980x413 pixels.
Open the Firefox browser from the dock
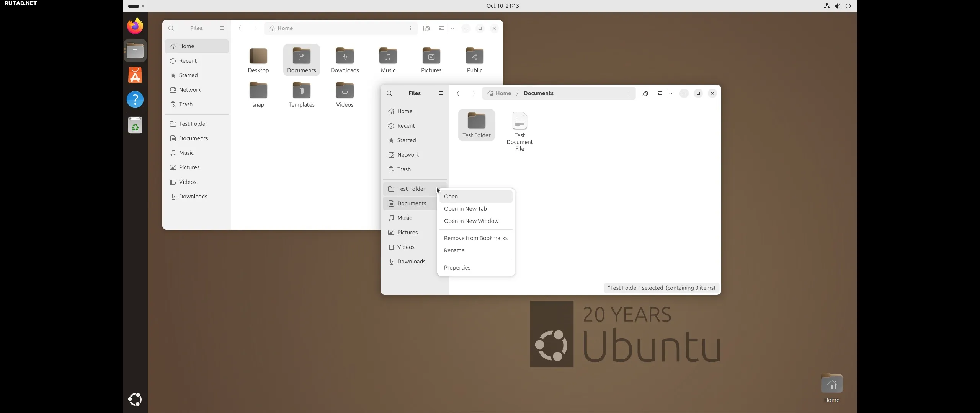[135, 26]
